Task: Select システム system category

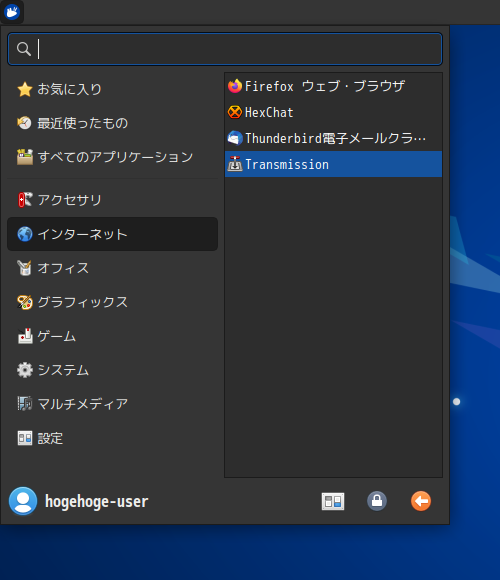Action: click(x=112, y=370)
